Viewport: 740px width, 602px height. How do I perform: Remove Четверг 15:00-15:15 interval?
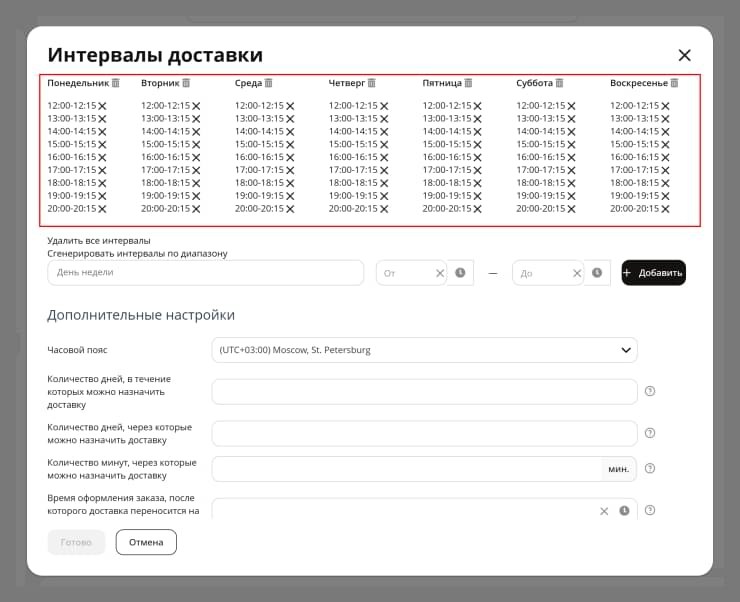coord(384,145)
